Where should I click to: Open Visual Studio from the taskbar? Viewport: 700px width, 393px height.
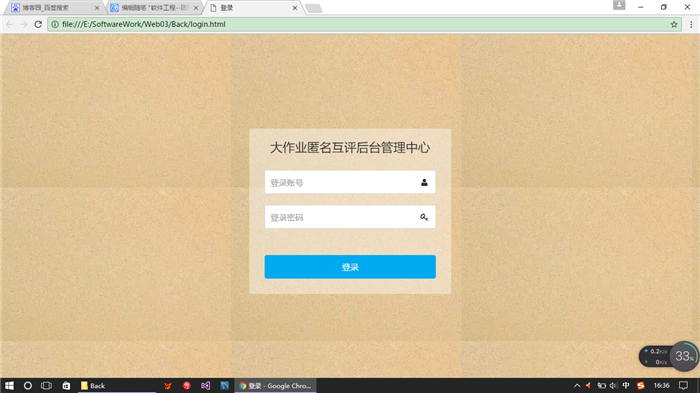(205, 385)
